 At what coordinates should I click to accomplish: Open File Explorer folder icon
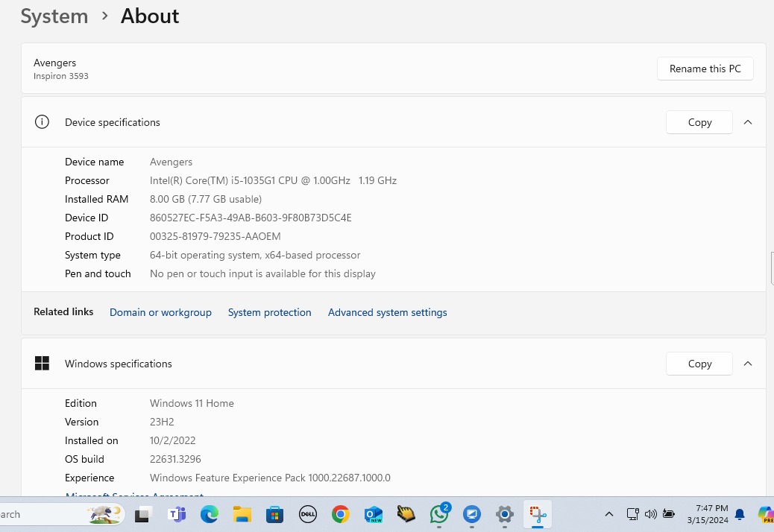242,514
